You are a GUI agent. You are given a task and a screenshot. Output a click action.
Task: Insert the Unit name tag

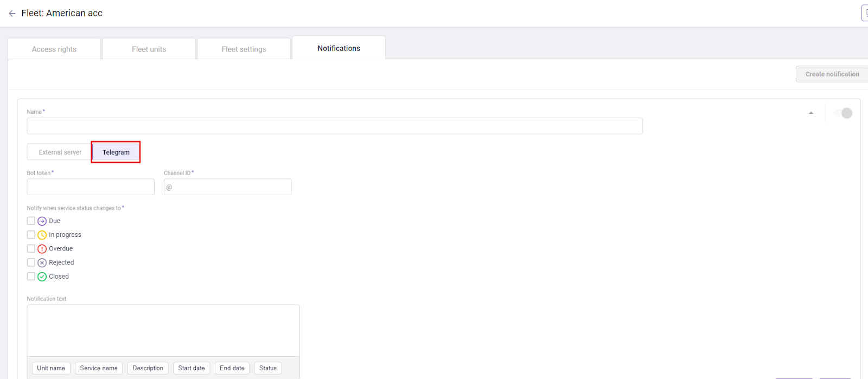click(x=51, y=368)
